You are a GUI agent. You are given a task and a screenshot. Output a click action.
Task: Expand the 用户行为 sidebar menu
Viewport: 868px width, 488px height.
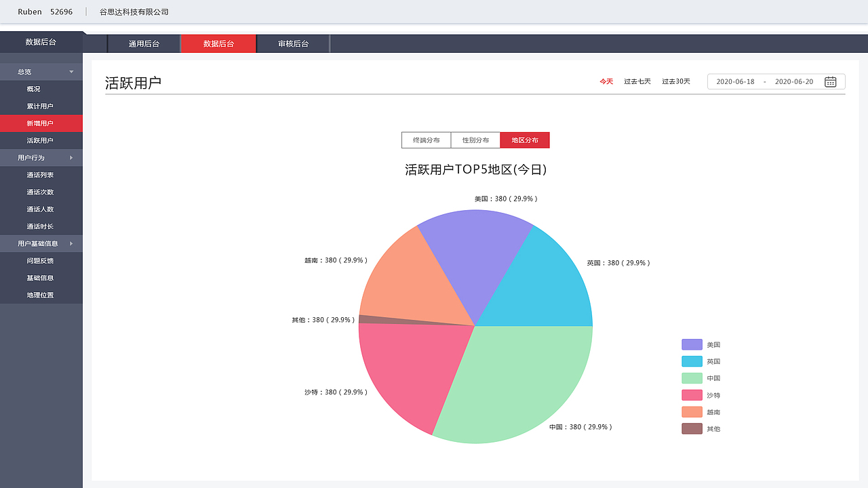point(41,157)
